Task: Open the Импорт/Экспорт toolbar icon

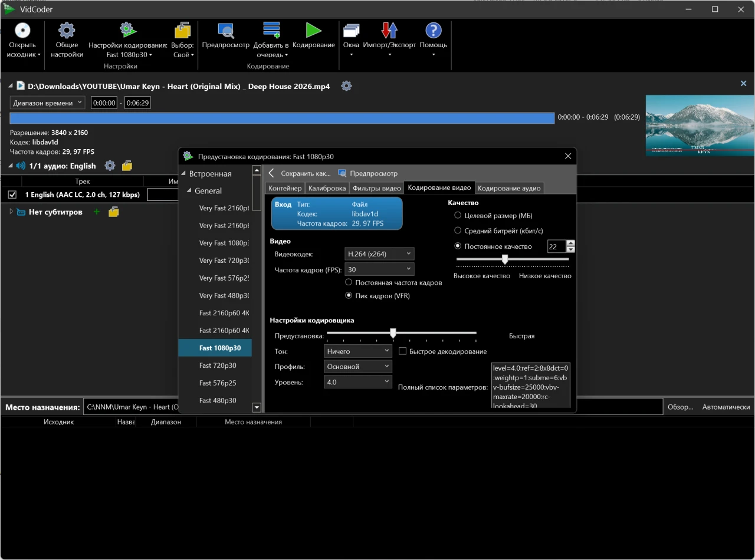Action: (389, 31)
